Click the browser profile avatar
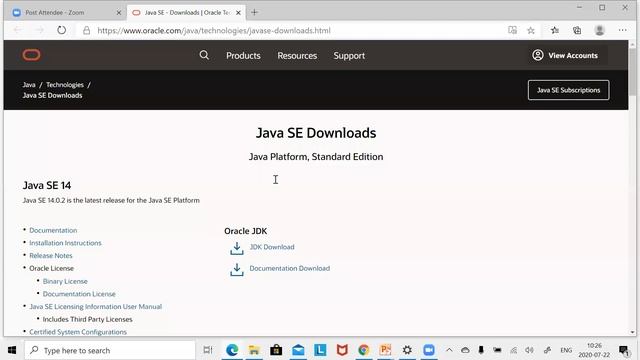 coord(600,30)
